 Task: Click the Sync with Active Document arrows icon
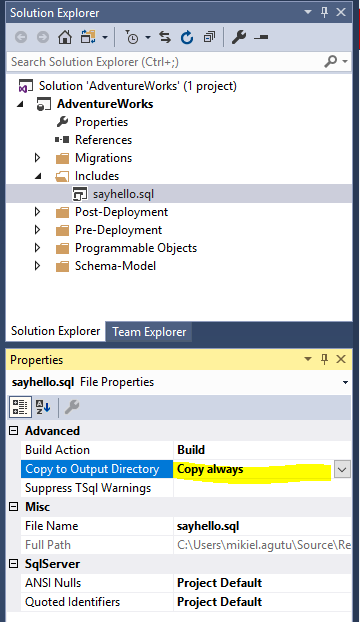pos(165,37)
